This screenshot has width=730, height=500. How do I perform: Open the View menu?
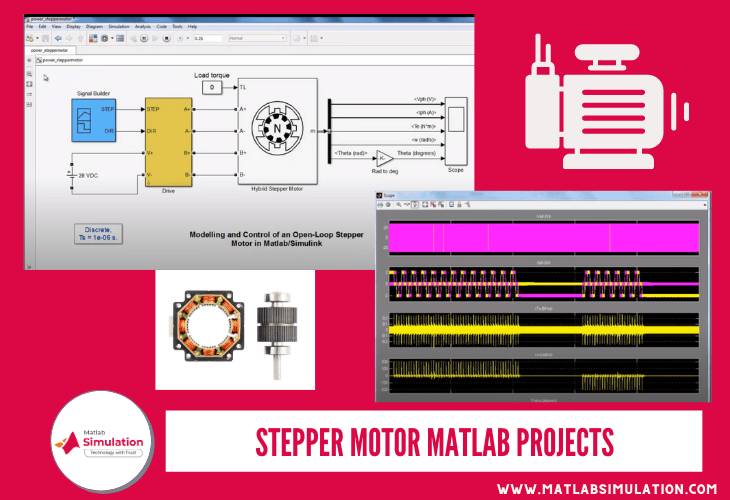tap(56, 27)
